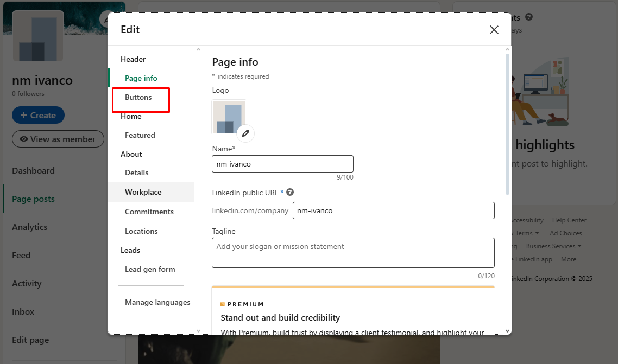Open the Commitments section
Screen dimensions: 618x364
(x=149, y=212)
